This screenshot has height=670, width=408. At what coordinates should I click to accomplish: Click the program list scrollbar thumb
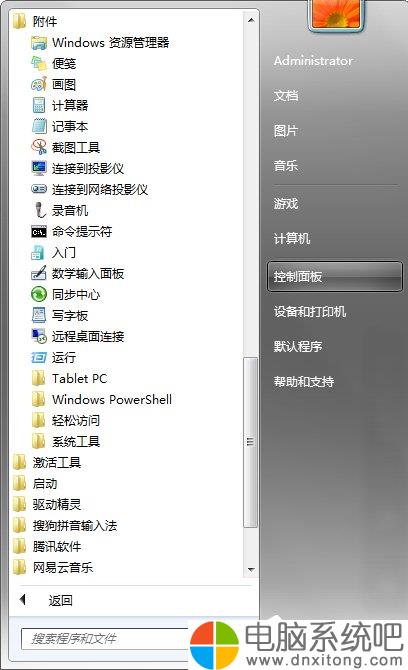(250, 442)
